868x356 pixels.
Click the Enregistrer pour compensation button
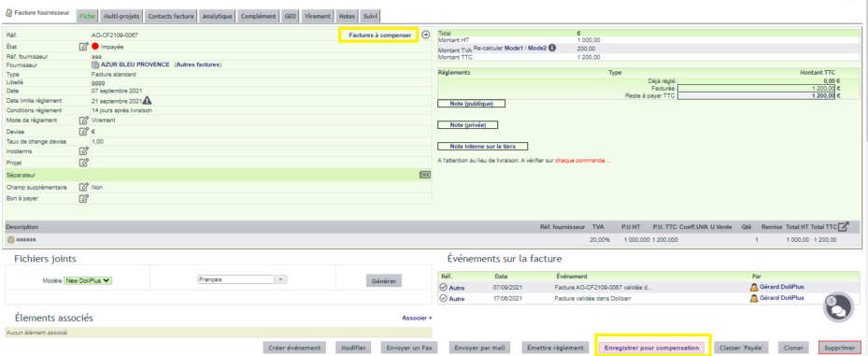click(652, 348)
